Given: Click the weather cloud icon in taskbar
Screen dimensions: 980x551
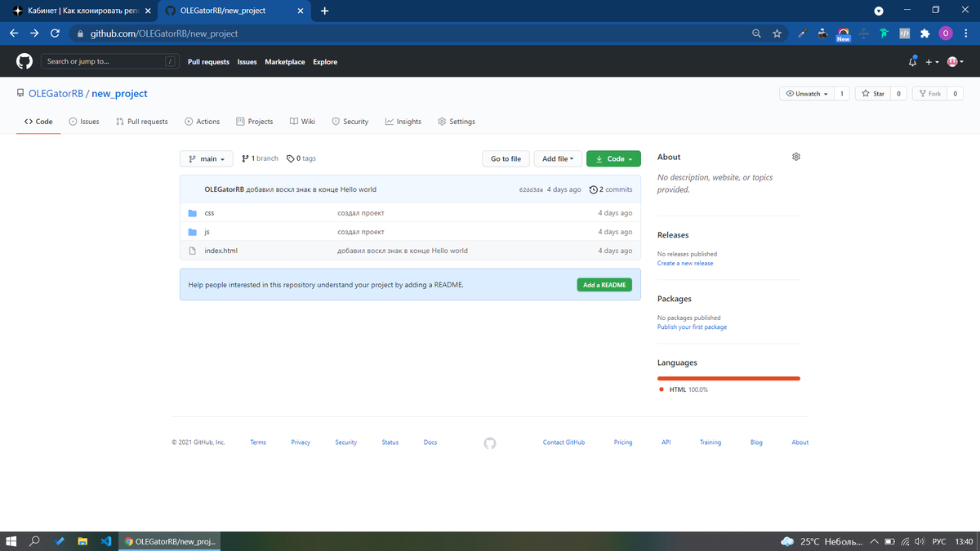Looking at the screenshot, I should [787, 541].
